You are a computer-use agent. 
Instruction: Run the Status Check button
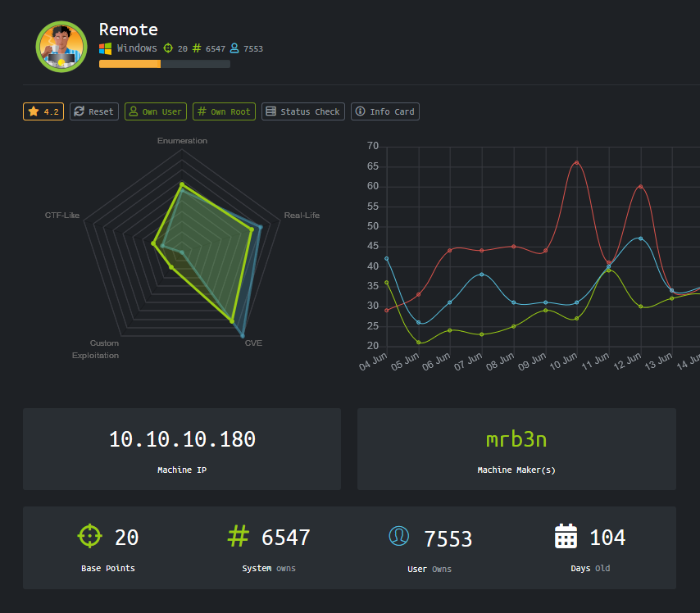[x=303, y=111]
